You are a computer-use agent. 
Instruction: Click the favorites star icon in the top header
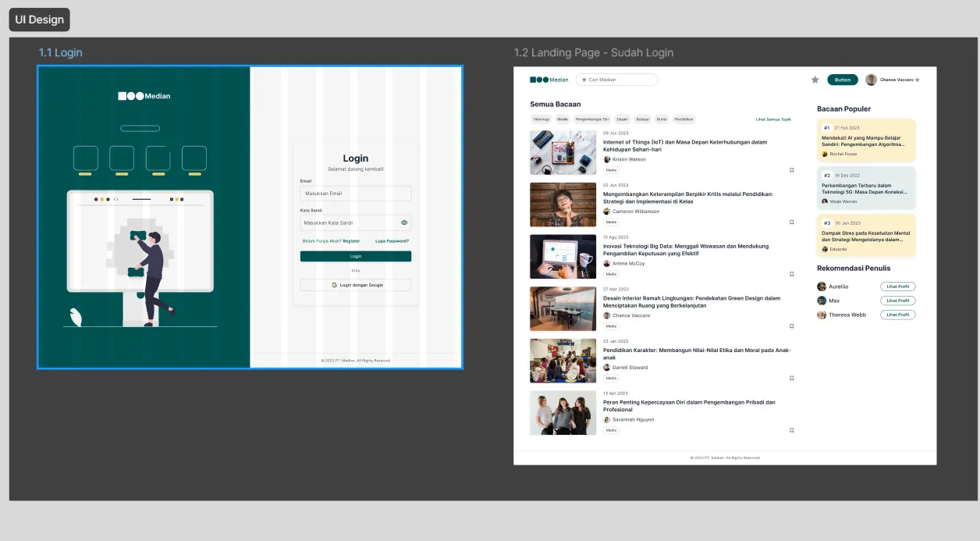click(x=815, y=79)
